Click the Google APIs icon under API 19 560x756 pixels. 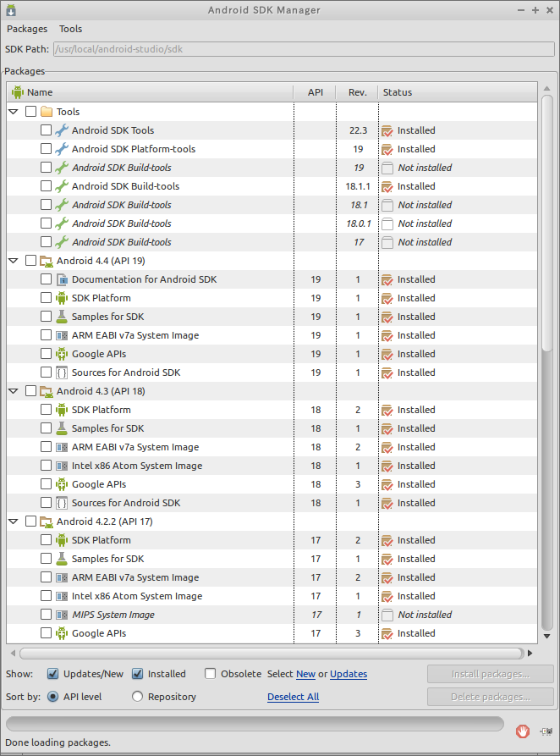click(x=62, y=354)
